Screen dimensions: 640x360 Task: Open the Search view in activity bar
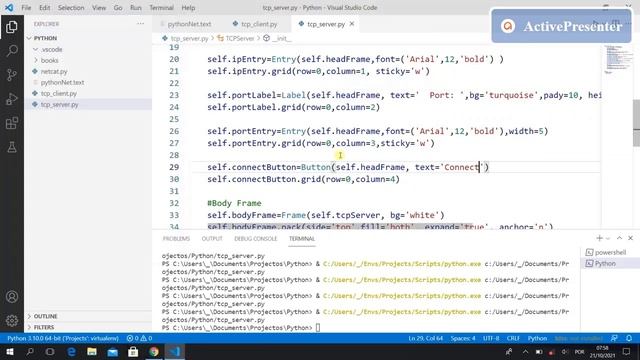(12, 51)
